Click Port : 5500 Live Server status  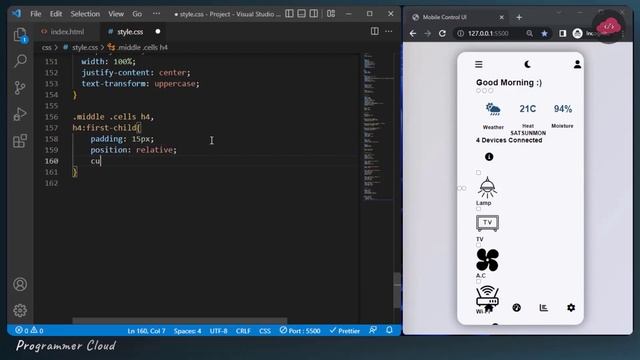(x=300, y=331)
